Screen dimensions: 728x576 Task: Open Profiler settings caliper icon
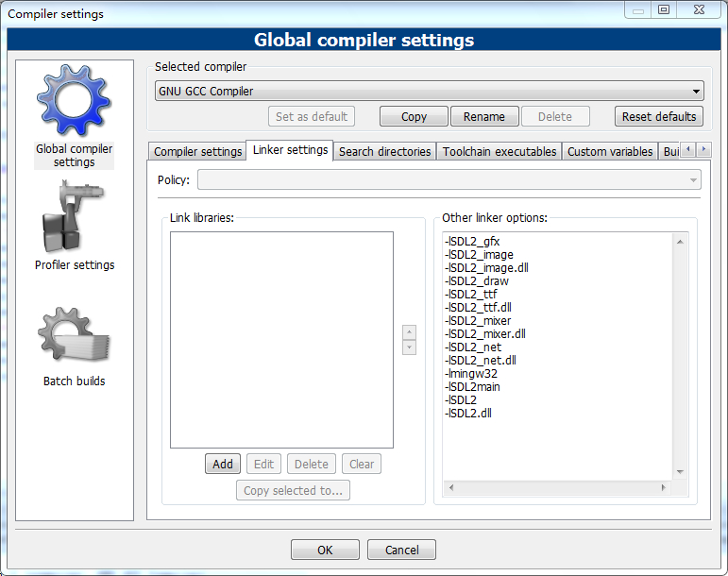coord(74,216)
